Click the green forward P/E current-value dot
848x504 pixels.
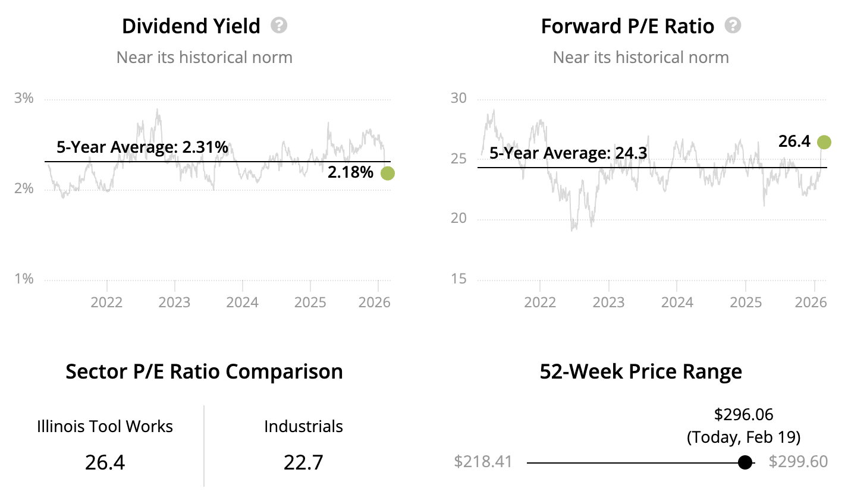click(824, 142)
